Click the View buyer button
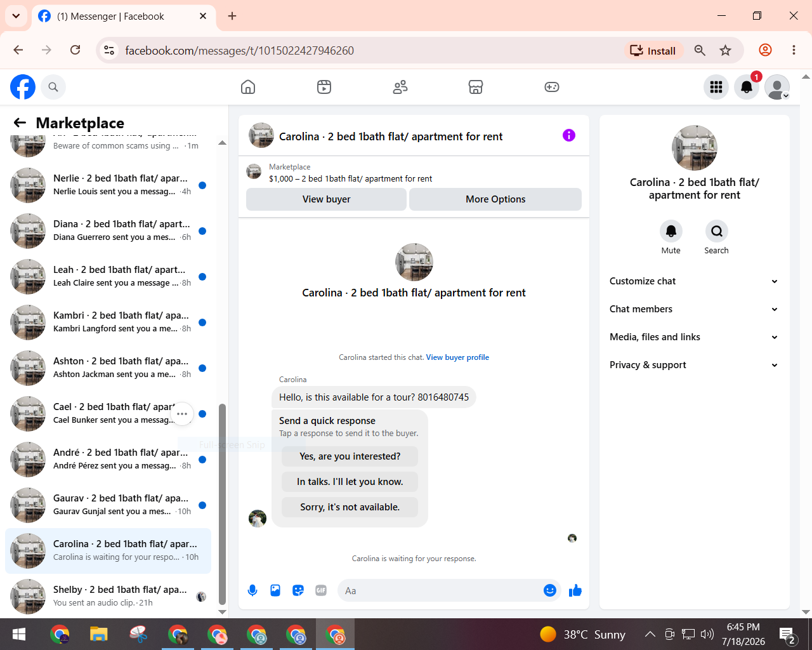This screenshot has width=812, height=650. tap(326, 199)
